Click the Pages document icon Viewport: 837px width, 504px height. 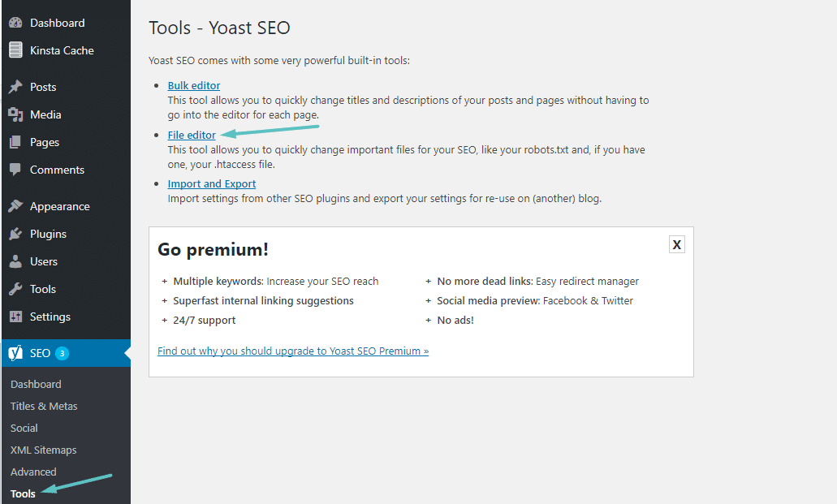17,141
